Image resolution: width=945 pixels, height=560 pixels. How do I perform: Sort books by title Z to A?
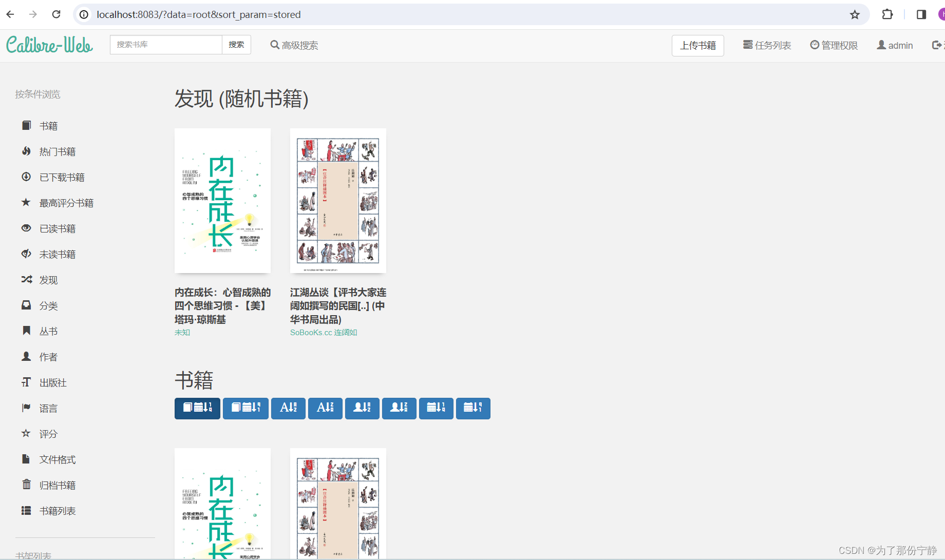click(325, 408)
